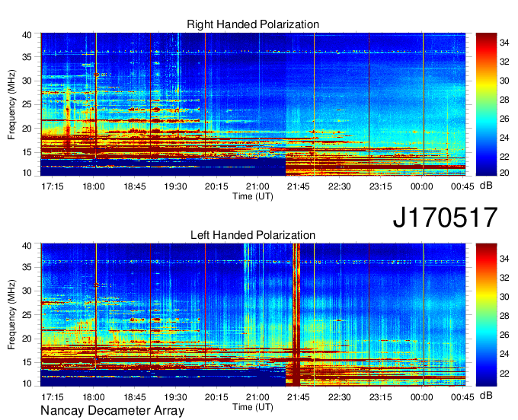The image size is (518, 420).
Task: Click "22:30" time tick on Right Handed plot
Action: [x=339, y=186]
